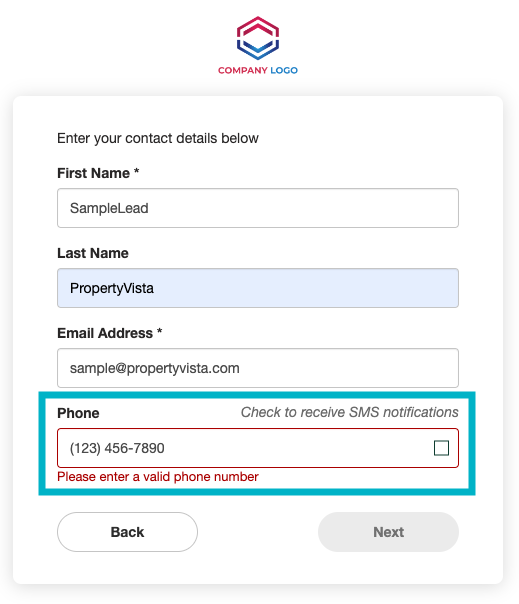This screenshot has width=519, height=604.
Task: Click the hexagon company logo icon
Action: [258, 38]
